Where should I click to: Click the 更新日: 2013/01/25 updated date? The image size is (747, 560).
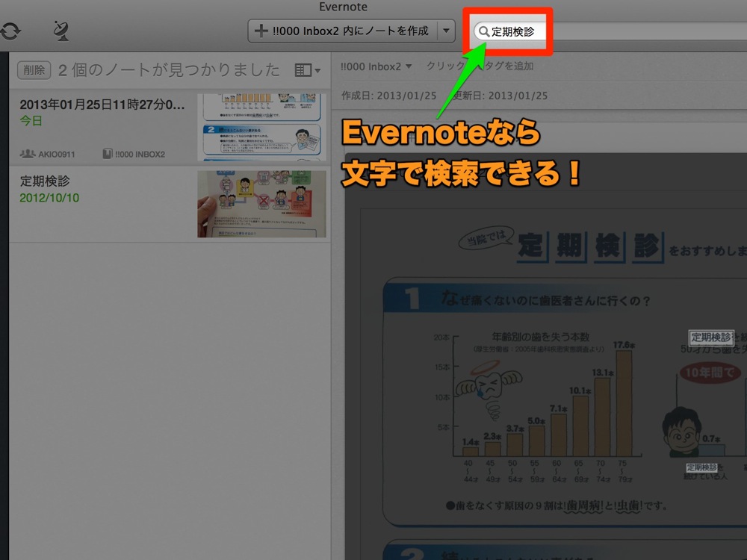pos(500,96)
